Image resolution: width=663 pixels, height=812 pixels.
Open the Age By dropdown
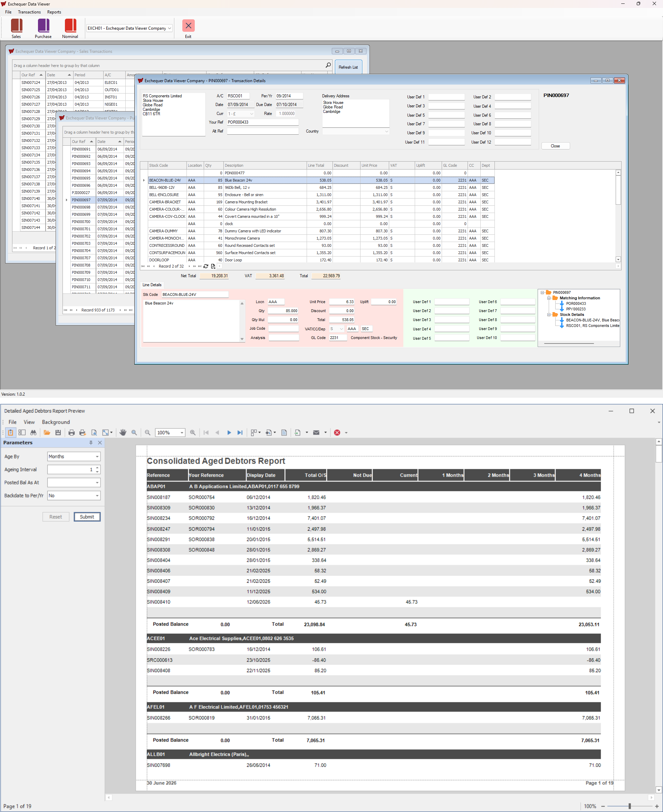(97, 457)
